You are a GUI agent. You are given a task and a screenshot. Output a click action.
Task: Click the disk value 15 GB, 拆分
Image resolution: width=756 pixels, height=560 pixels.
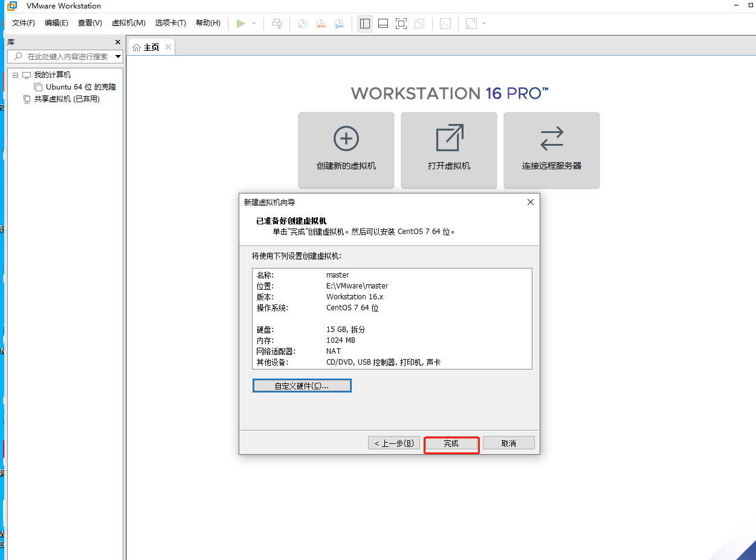tap(346, 330)
